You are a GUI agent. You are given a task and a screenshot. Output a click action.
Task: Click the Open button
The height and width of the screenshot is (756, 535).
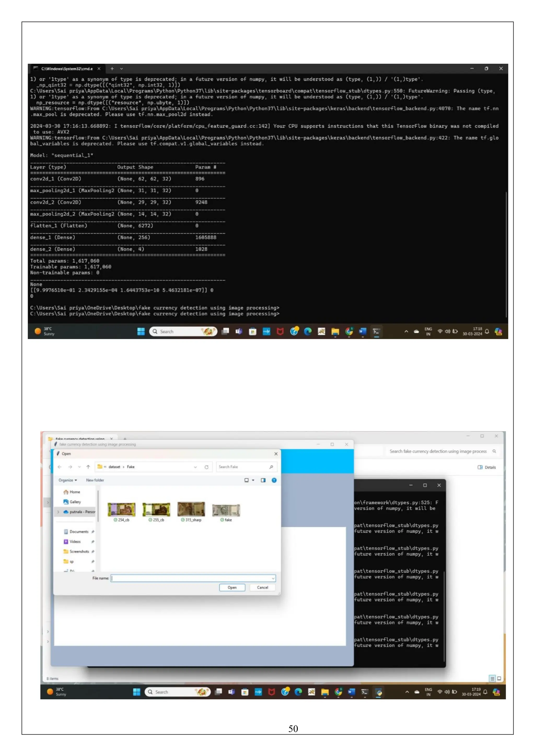coord(232,587)
